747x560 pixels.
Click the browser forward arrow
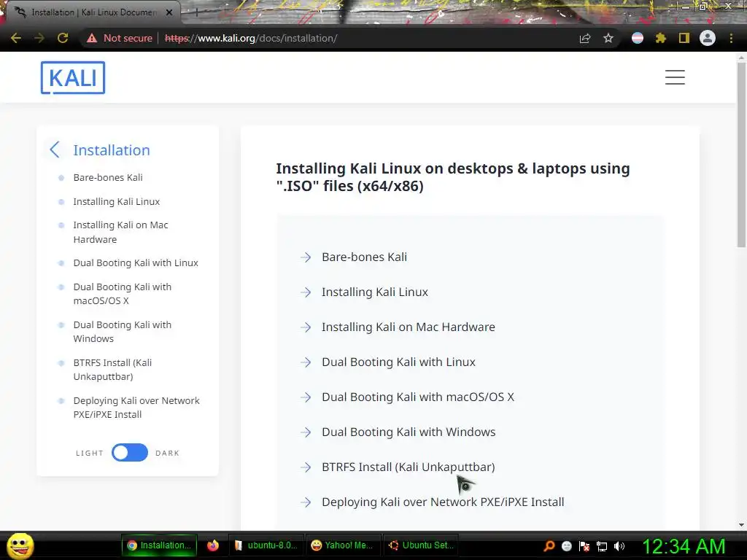coord(39,38)
